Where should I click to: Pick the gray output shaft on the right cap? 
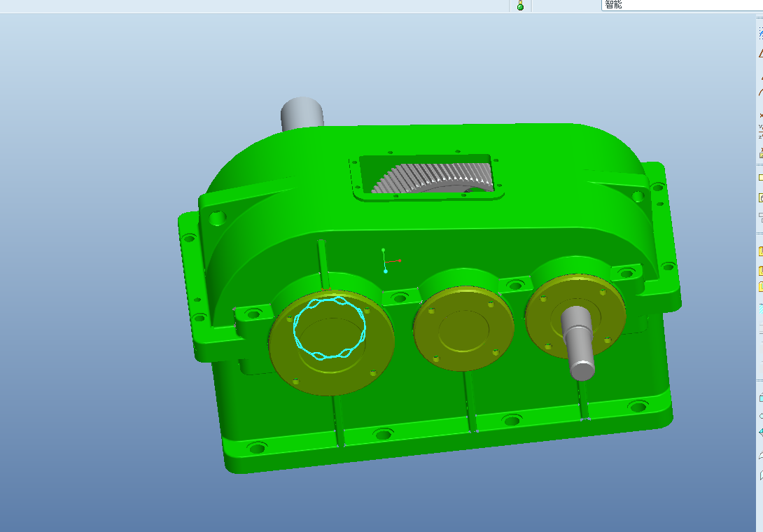tap(579, 343)
